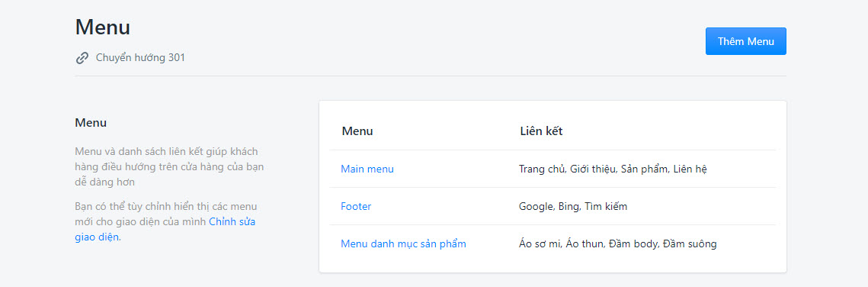The width and height of the screenshot is (868, 287).
Task: Click the Google, Bing, Tìm kiếm text
Action: coord(573,207)
